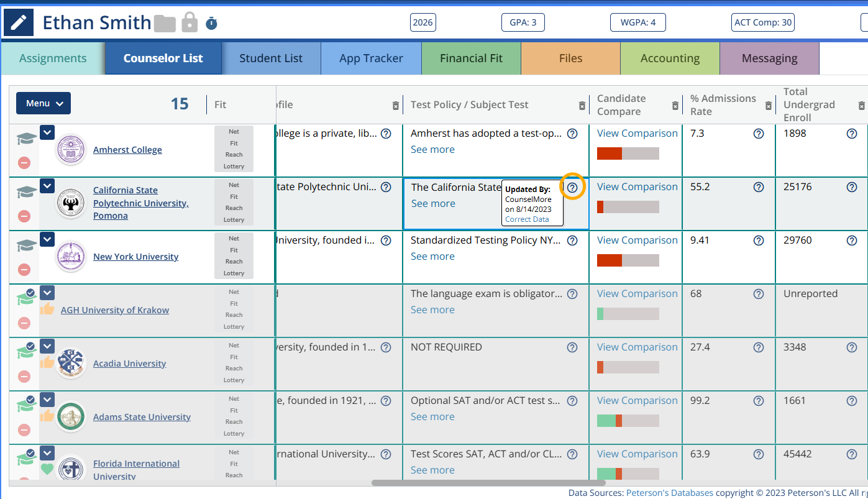Toggle thumbs up on Acadia University
Image resolution: width=868 pixels, height=499 pixels.
pos(47,362)
